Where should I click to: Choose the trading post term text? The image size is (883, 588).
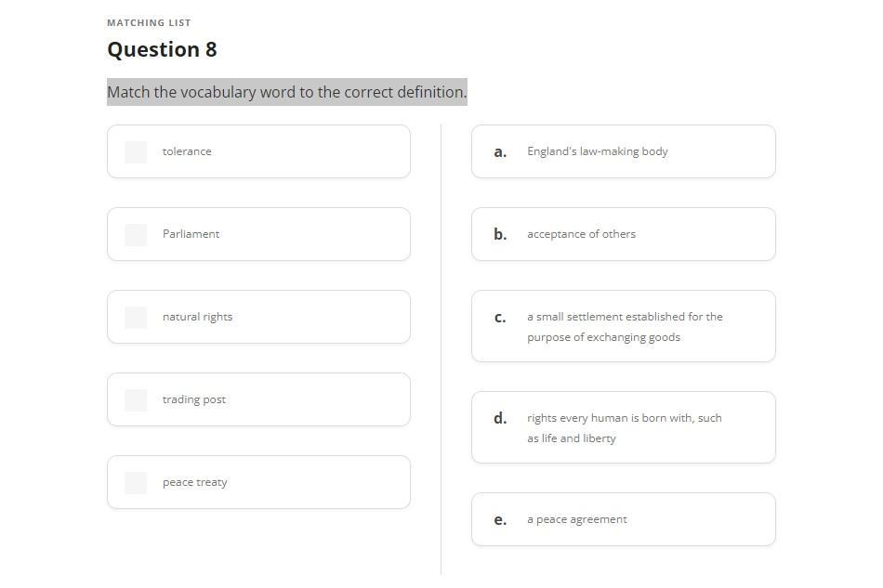(x=193, y=399)
